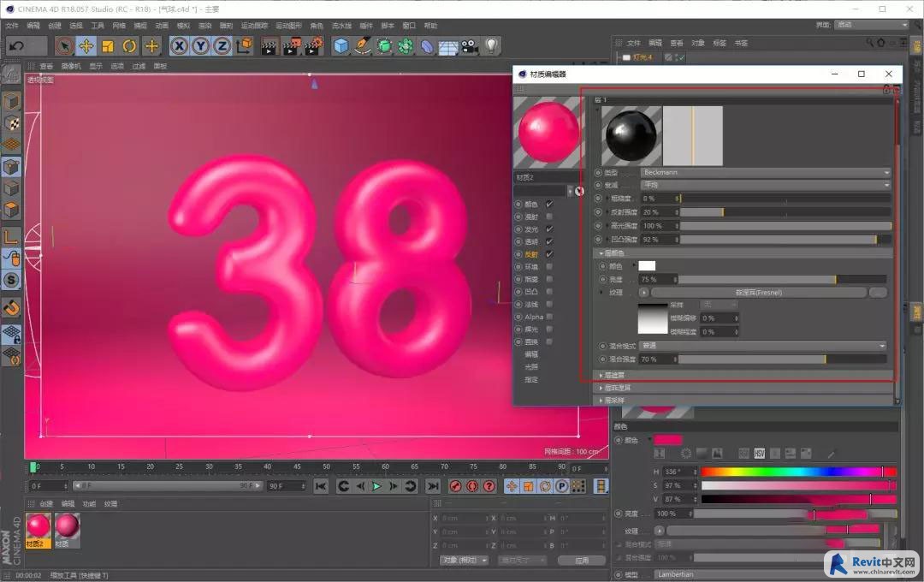Click the texture arrow button beside Fresnel
This screenshot has width=924, height=582.
point(643,293)
